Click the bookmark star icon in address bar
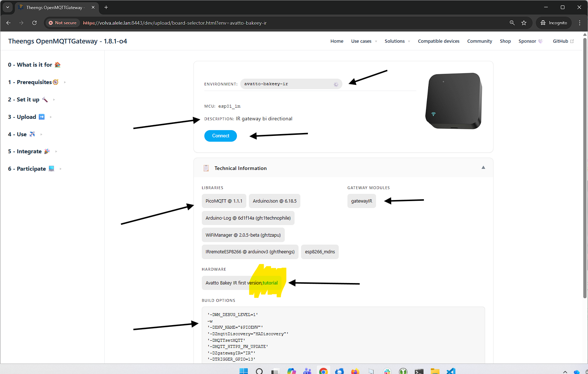 pyautogui.click(x=524, y=23)
